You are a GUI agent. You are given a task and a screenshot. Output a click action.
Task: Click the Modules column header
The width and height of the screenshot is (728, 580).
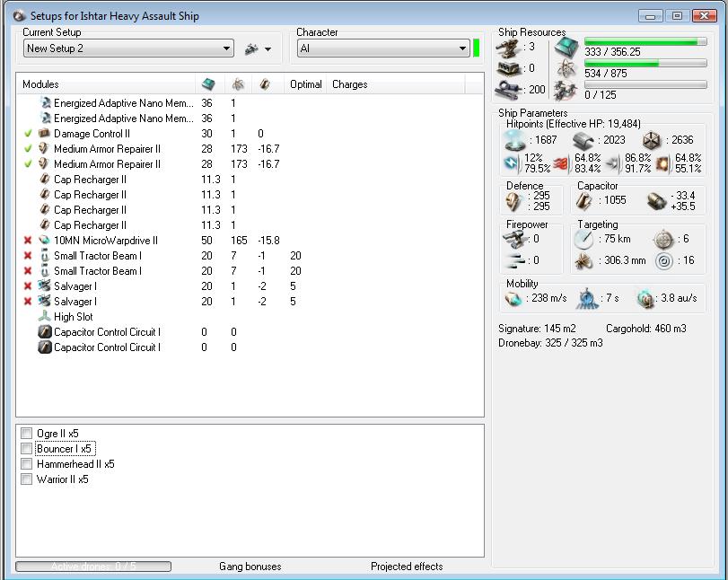tap(40, 84)
